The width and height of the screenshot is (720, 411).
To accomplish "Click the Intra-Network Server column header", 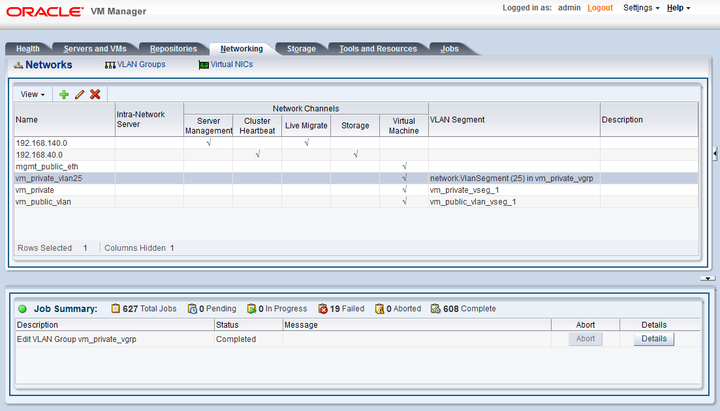I will (x=149, y=119).
